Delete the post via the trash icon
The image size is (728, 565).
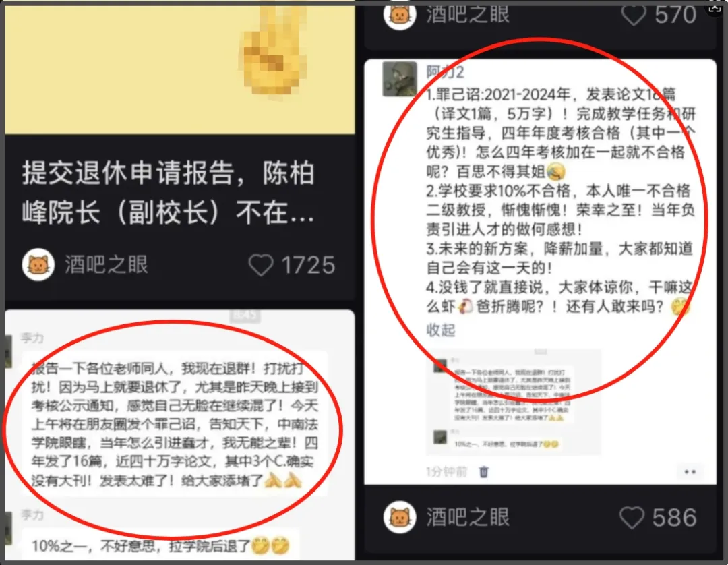point(484,472)
